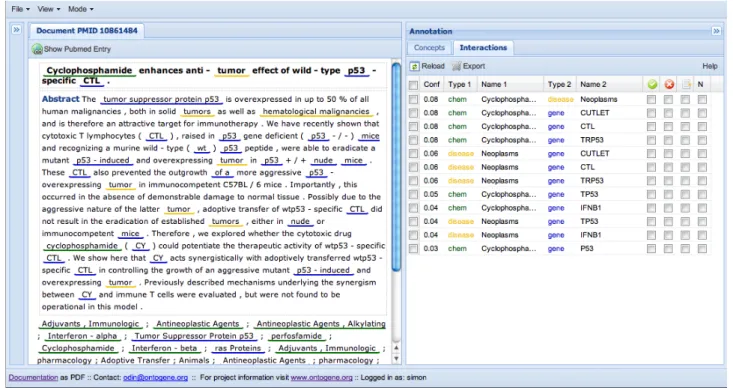The width and height of the screenshot is (733, 388).
Task: Click the MeSH term Tumor Suppressor Protein p53
Action: pos(194,336)
